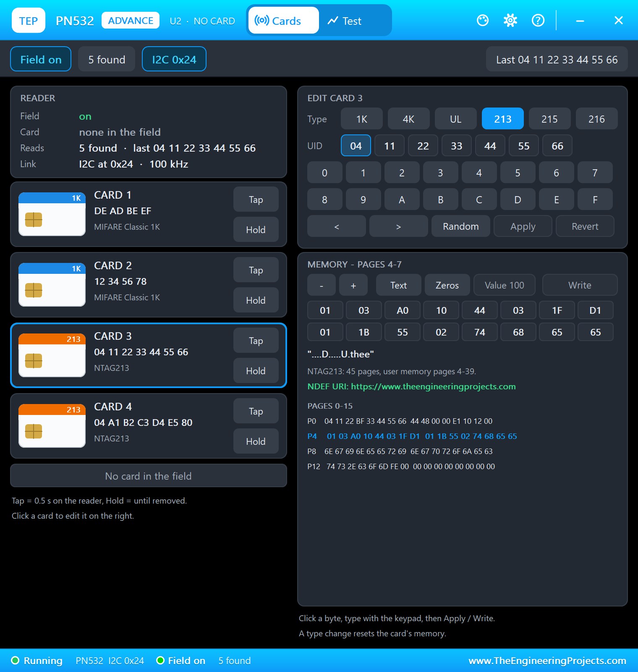
Task: Click keypad digit 7
Action: tap(595, 172)
